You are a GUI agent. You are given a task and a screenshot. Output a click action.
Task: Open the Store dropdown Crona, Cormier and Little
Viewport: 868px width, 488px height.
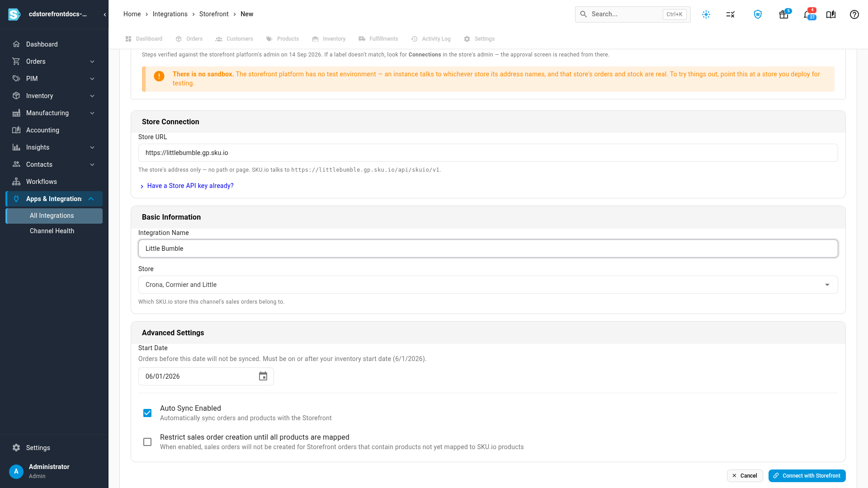(488, 285)
